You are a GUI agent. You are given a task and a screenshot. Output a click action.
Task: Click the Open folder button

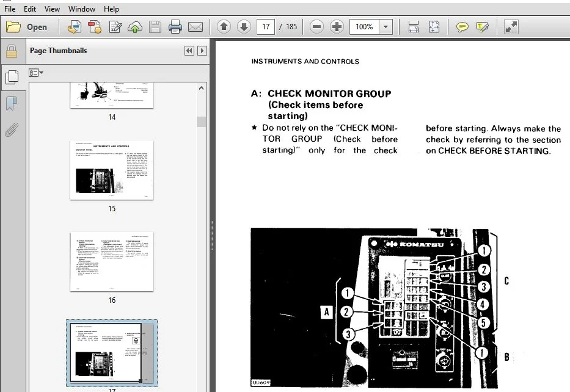(x=27, y=27)
